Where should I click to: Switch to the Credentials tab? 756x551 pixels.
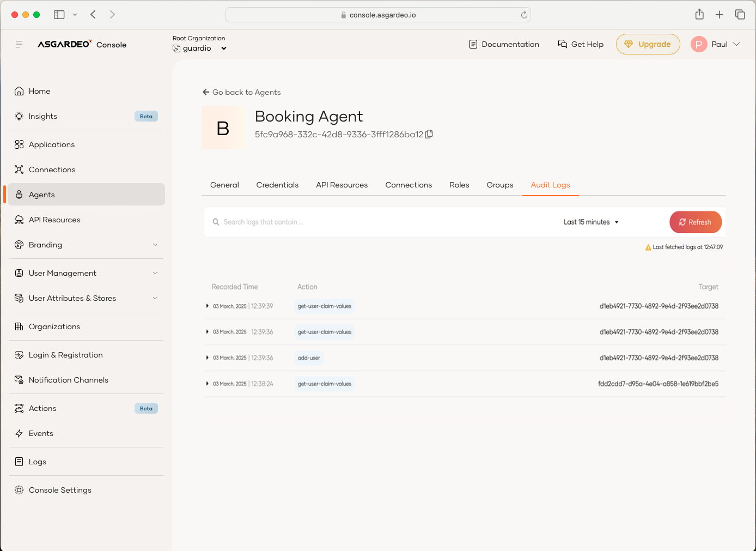click(277, 185)
